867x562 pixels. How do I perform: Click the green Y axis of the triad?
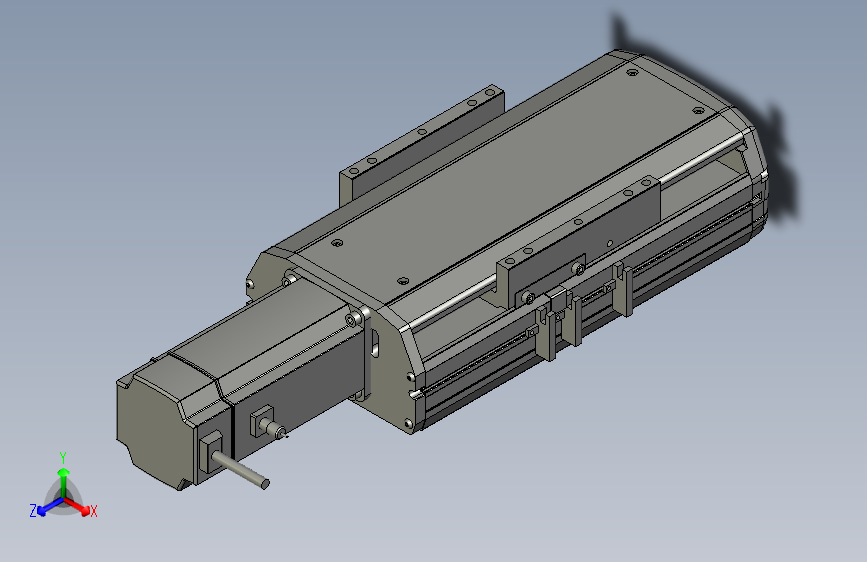pos(64,482)
